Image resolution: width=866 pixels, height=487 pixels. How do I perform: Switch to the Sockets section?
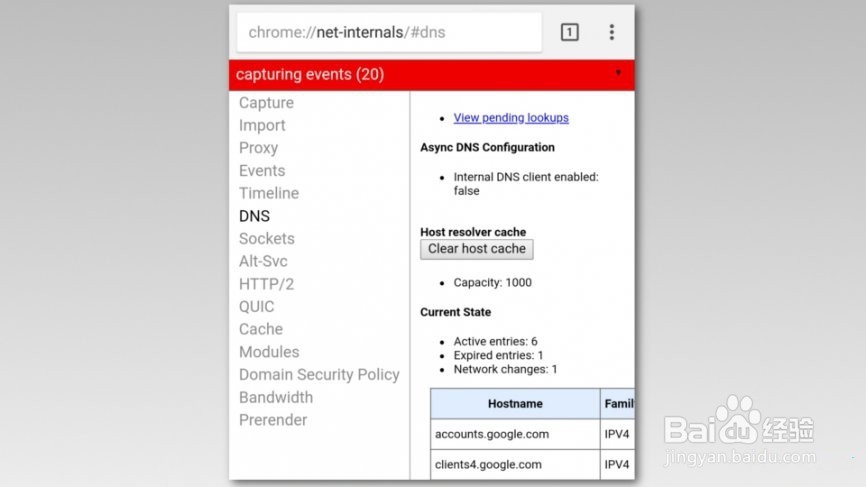pos(267,239)
